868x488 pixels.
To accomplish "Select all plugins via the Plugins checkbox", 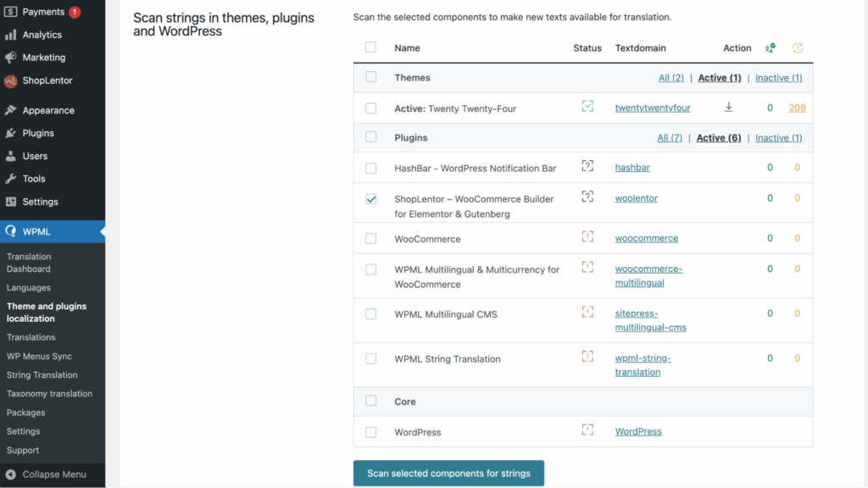I will (x=370, y=137).
